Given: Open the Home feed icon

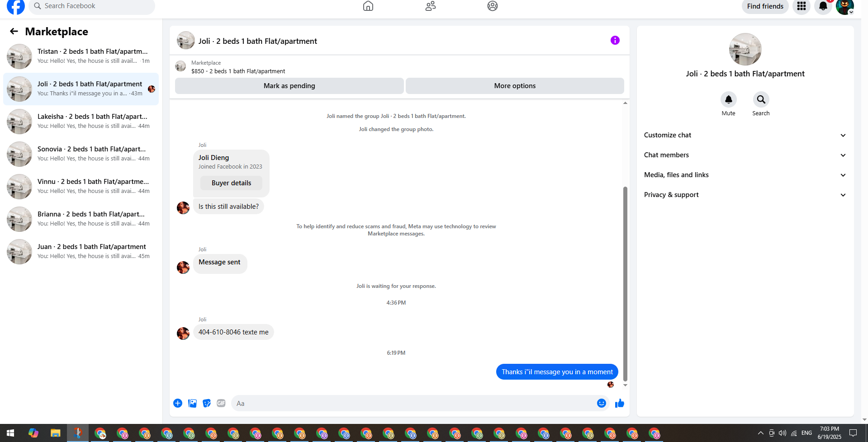Looking at the screenshot, I should [368, 6].
